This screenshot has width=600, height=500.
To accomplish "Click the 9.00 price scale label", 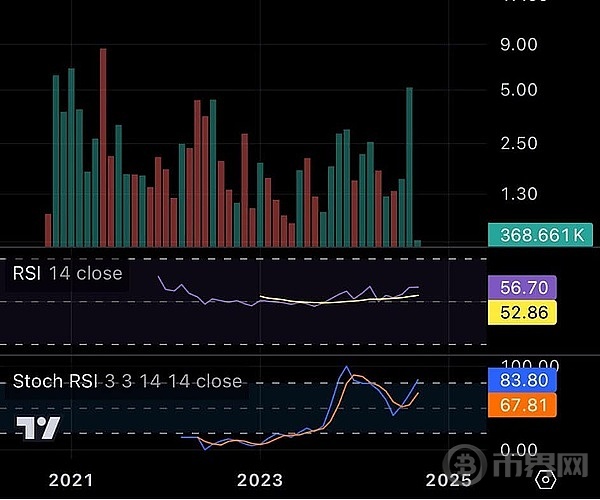I will click(519, 45).
